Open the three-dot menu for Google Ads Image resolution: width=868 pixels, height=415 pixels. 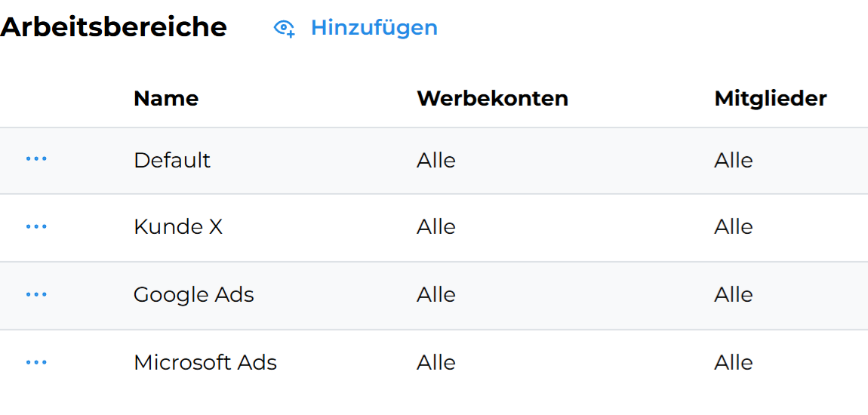[36, 294]
